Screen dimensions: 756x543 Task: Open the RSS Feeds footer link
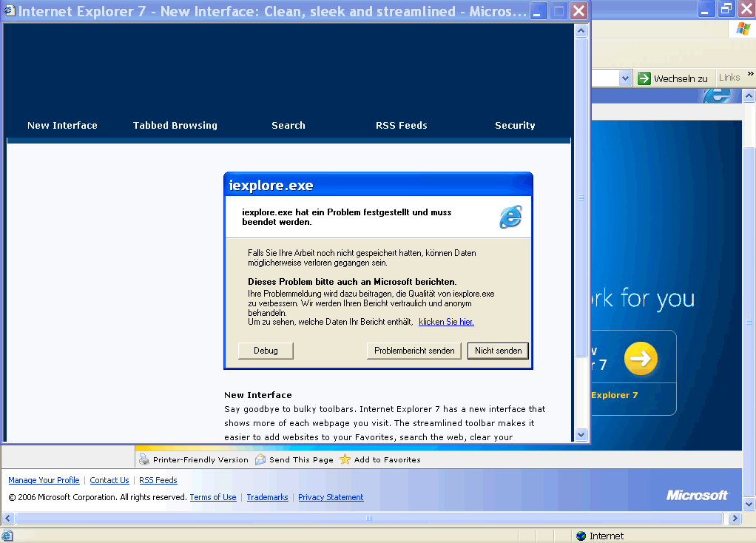[x=158, y=480]
